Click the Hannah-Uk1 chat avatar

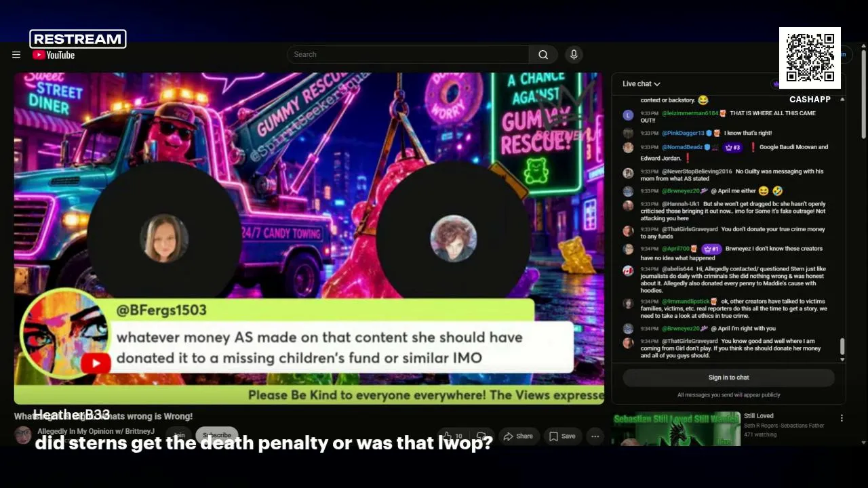pyautogui.click(x=629, y=206)
